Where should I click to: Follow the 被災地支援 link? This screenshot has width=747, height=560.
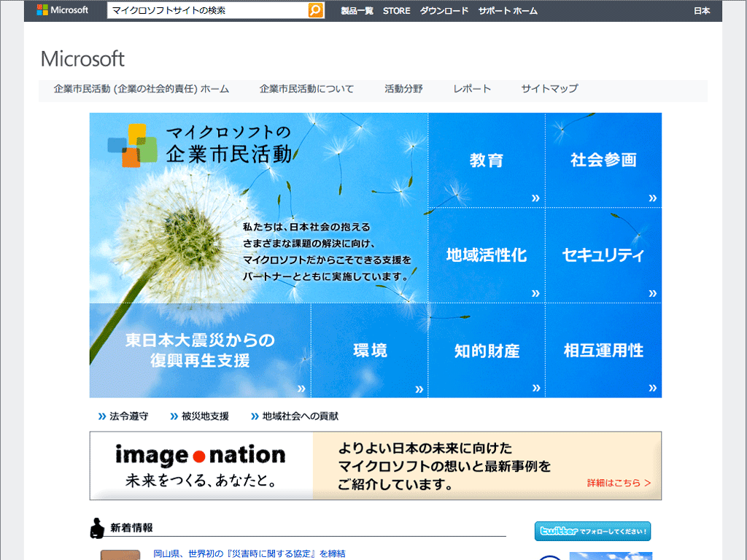coord(205,416)
